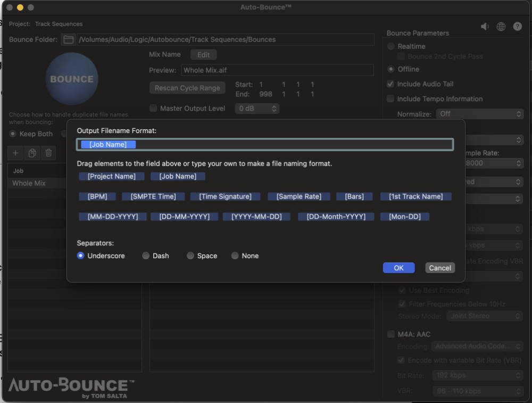This screenshot has height=403, width=532.
Task: Open Joint Stereo mode dropdown
Action: click(485, 316)
